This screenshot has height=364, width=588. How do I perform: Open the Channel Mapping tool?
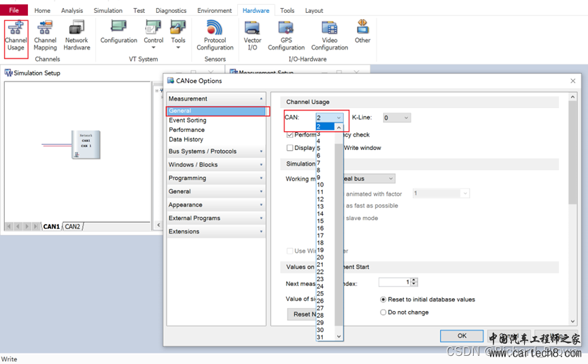[45, 35]
